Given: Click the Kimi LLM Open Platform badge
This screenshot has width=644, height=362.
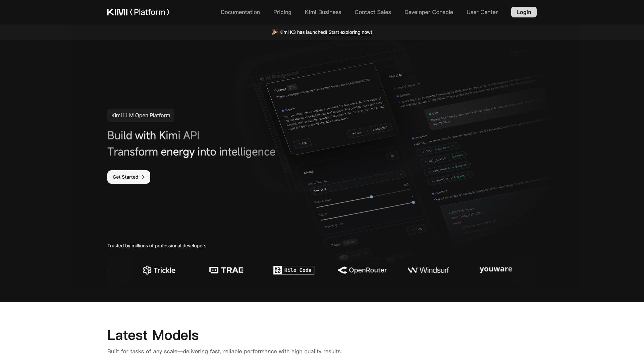Looking at the screenshot, I should (141, 115).
